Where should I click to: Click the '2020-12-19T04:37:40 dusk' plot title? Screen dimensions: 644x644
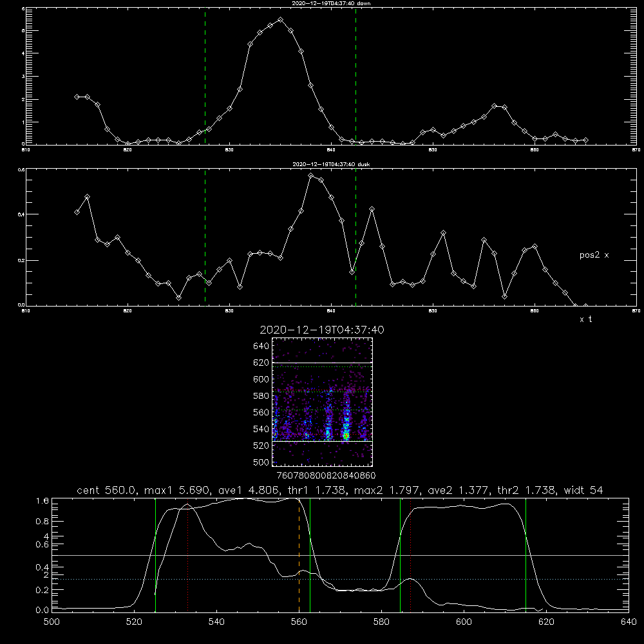pos(331,164)
